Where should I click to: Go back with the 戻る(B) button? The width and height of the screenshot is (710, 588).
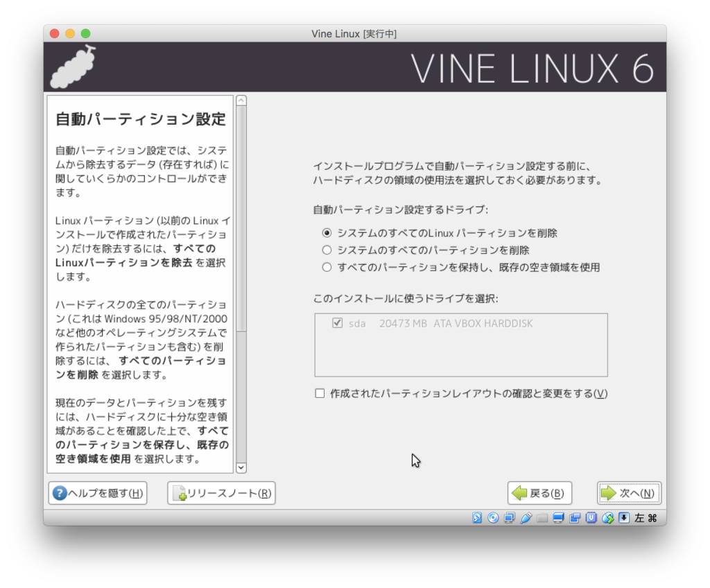tap(539, 493)
